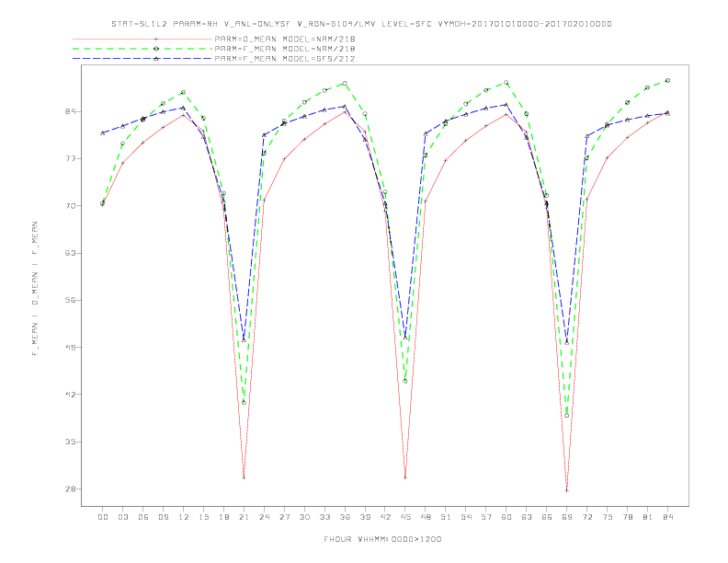Click the x-axis tick label 27

point(284,517)
